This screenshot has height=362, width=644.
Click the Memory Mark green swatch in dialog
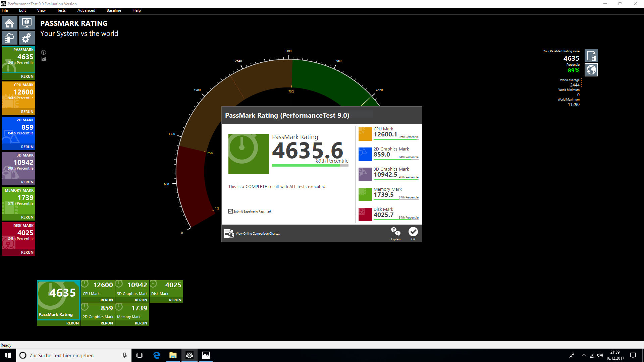click(x=365, y=194)
